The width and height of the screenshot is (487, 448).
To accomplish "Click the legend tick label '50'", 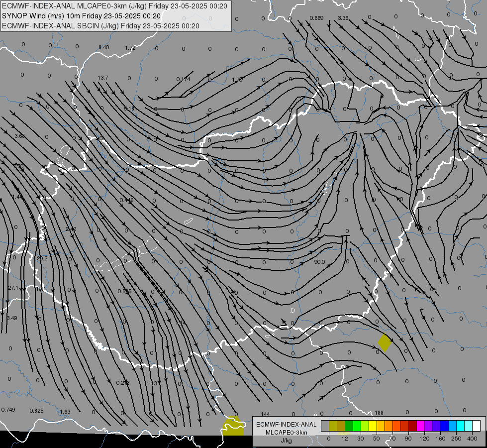I will click(377, 439).
